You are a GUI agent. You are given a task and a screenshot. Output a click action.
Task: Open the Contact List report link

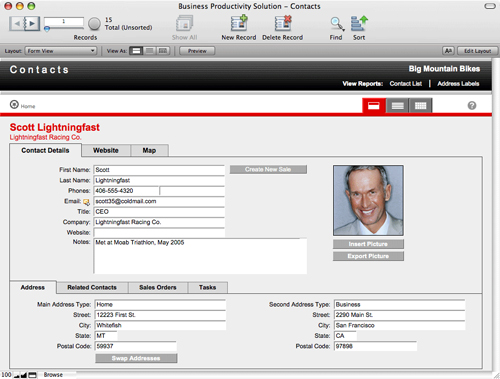406,84
